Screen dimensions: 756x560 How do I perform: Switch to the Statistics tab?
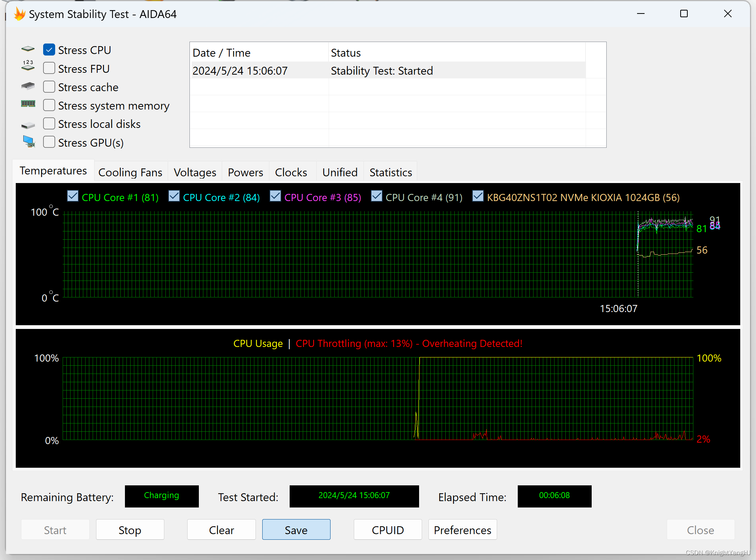(390, 173)
